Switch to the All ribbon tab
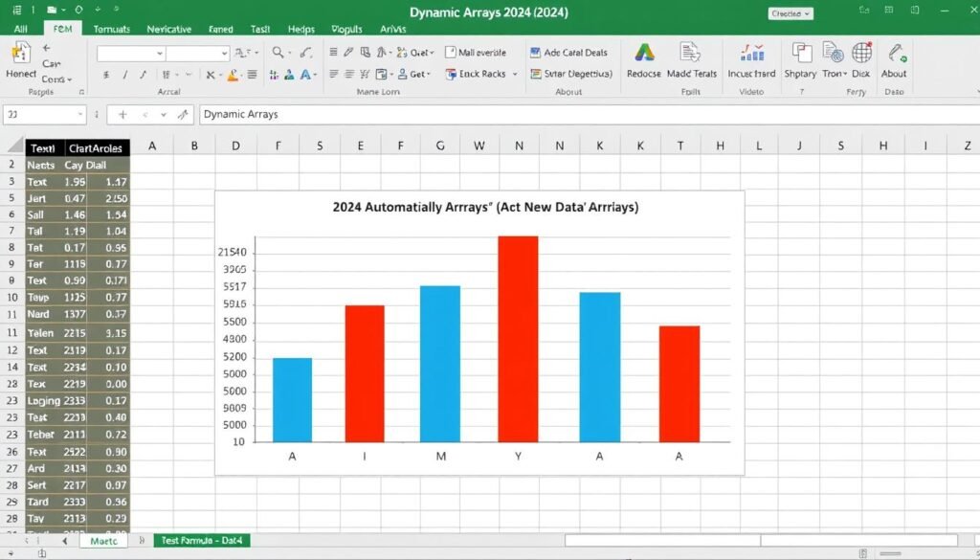The width and height of the screenshot is (980, 560). coord(21,29)
